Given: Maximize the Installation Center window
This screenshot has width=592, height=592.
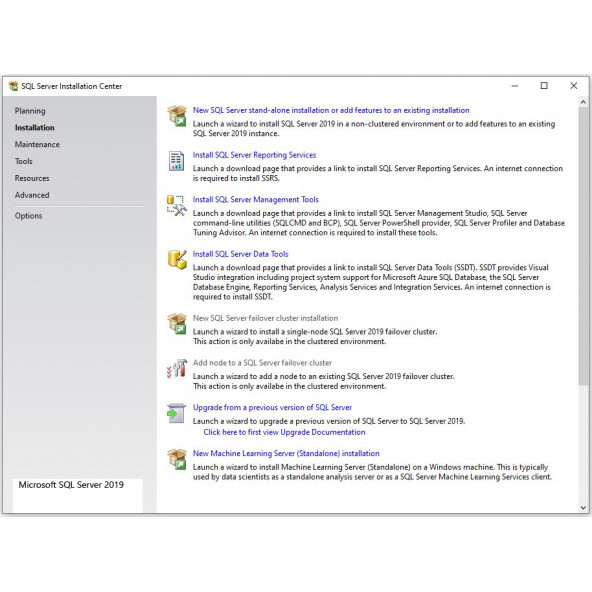Looking at the screenshot, I should click(x=544, y=86).
